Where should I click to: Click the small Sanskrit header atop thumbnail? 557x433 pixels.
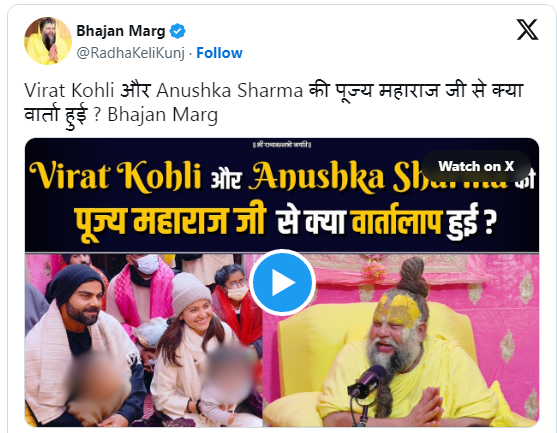tap(282, 145)
